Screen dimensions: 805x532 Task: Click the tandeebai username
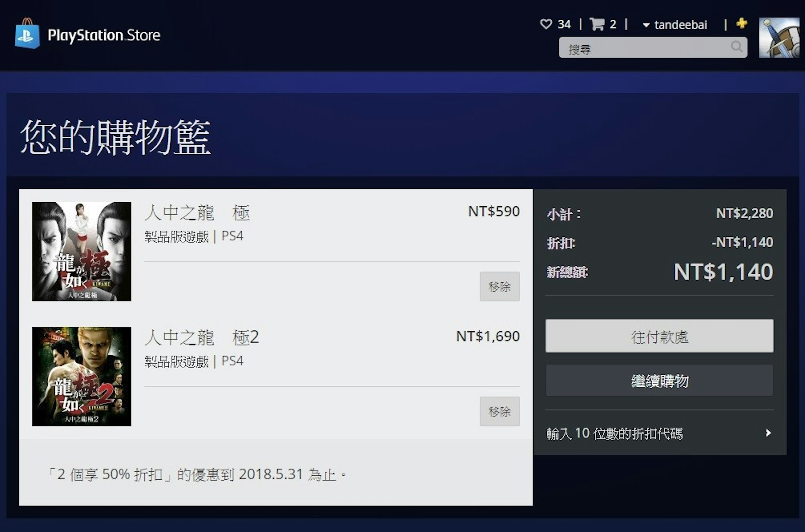681,25
